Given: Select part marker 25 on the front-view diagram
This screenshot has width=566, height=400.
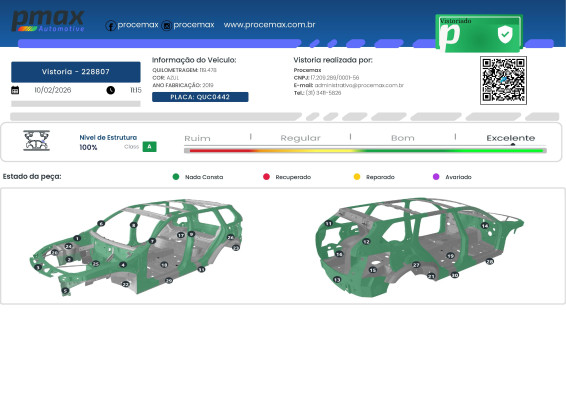Looking at the screenshot, I should (95, 264).
